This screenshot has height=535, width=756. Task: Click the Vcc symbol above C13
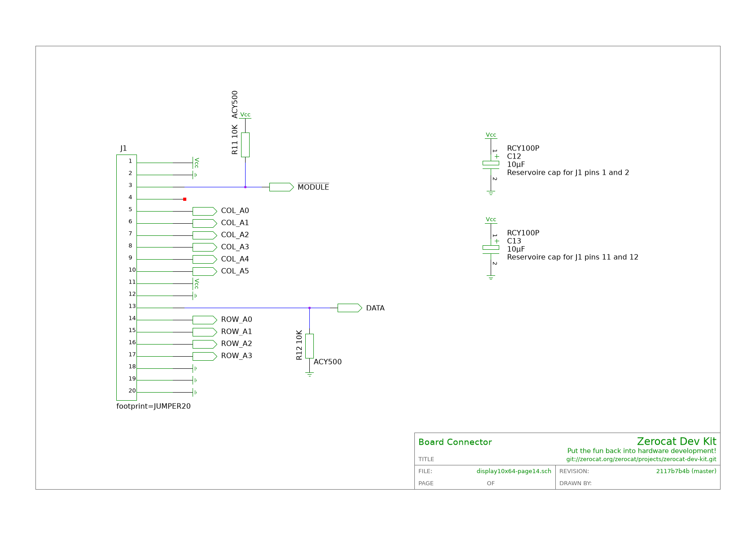click(x=491, y=221)
